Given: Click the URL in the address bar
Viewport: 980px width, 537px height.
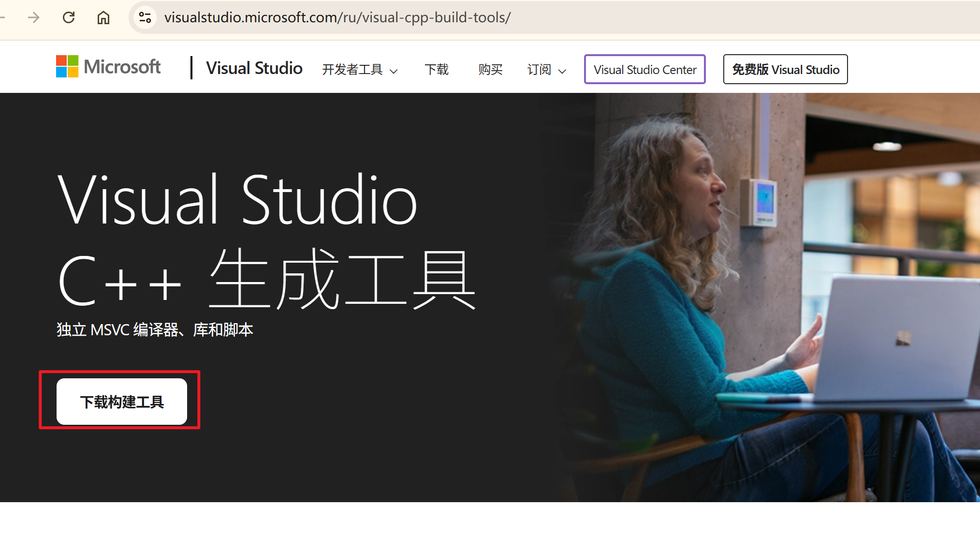Looking at the screenshot, I should tap(337, 18).
